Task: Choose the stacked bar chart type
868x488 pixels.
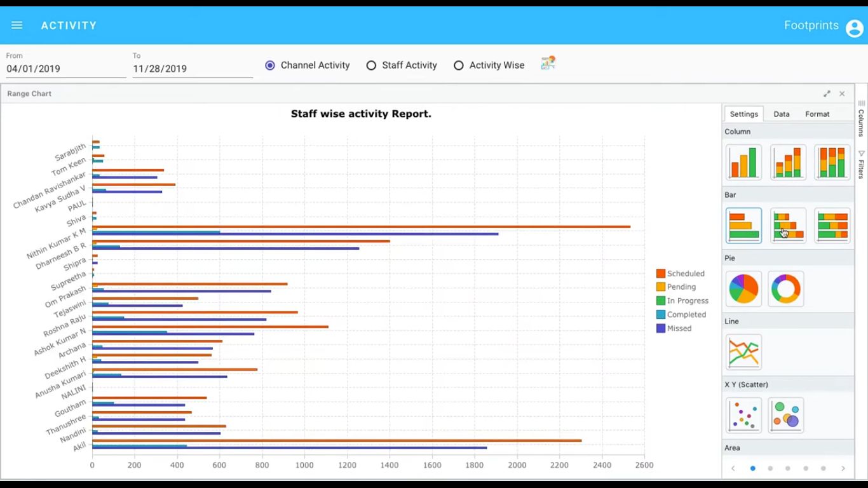Action: 788,226
